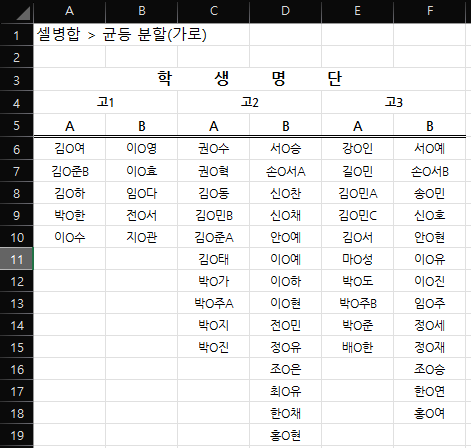Select row 19 header

click(x=17, y=435)
